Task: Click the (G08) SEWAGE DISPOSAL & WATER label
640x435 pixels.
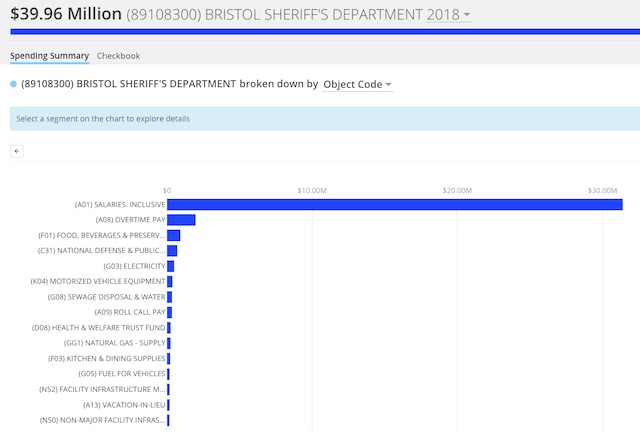Action: point(107,297)
